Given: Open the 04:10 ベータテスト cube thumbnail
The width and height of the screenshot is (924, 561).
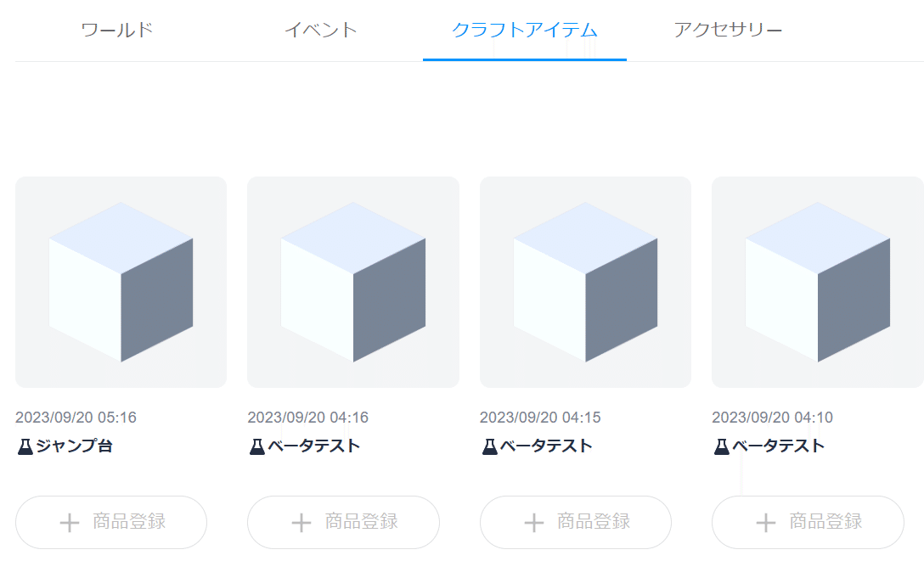Looking at the screenshot, I should 817,282.
